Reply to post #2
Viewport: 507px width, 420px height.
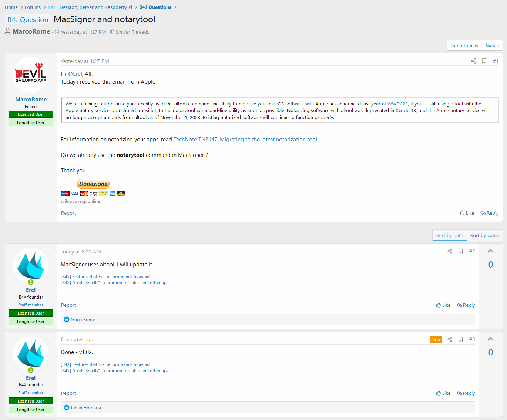point(466,305)
